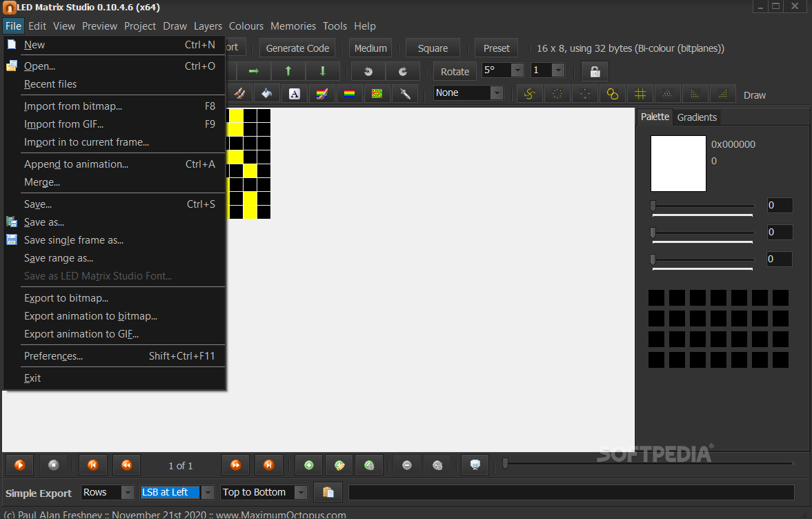812x519 pixels.
Task: Click the scroll right green arrow icon
Action: tap(254, 71)
